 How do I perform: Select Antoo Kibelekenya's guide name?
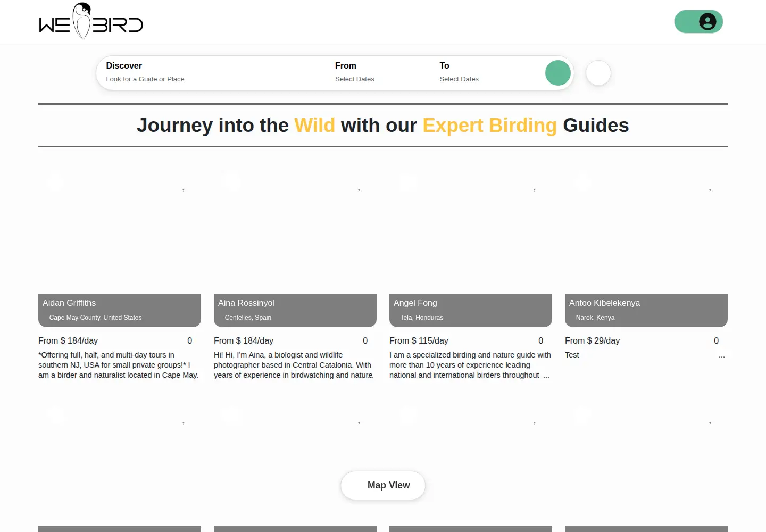coord(604,303)
